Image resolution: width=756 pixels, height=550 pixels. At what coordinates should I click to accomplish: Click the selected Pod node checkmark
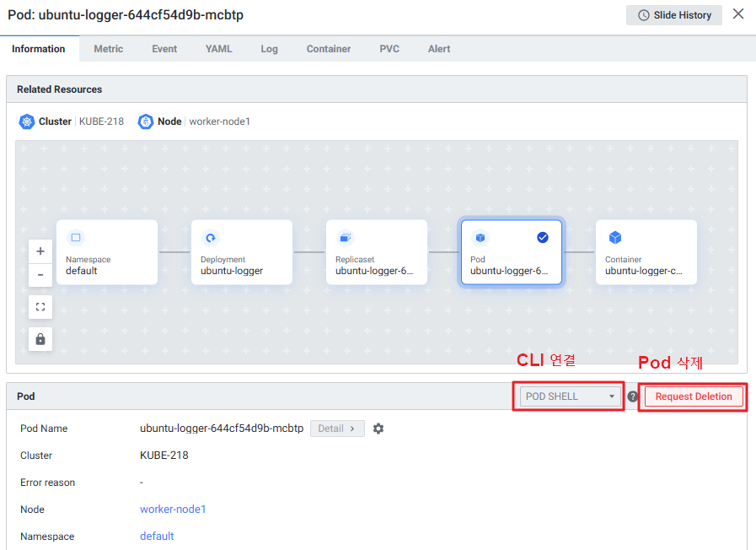(x=543, y=238)
